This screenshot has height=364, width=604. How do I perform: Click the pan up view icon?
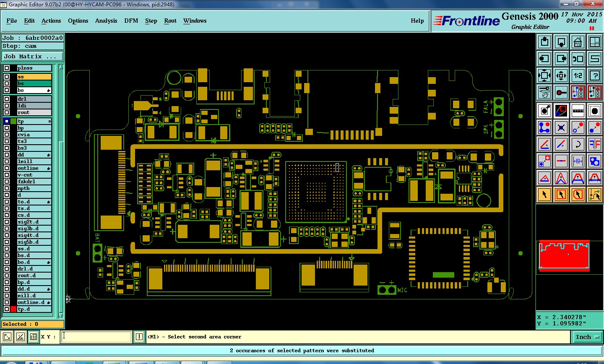point(544,42)
